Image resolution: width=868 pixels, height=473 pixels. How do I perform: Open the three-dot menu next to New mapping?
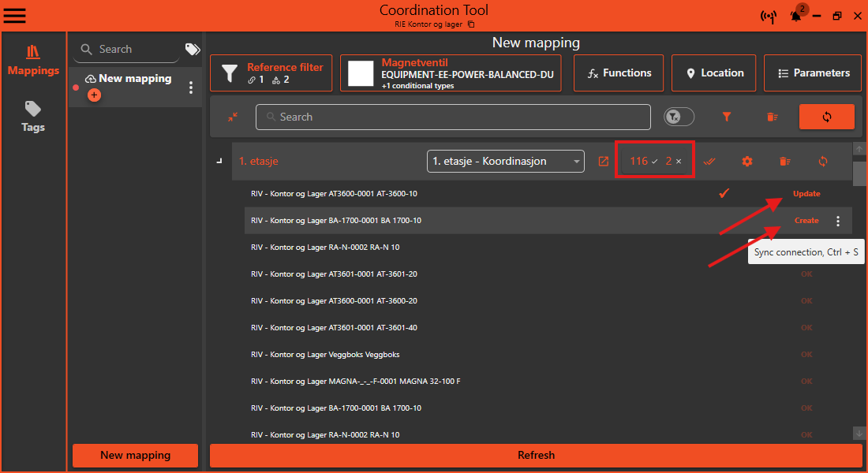click(190, 88)
